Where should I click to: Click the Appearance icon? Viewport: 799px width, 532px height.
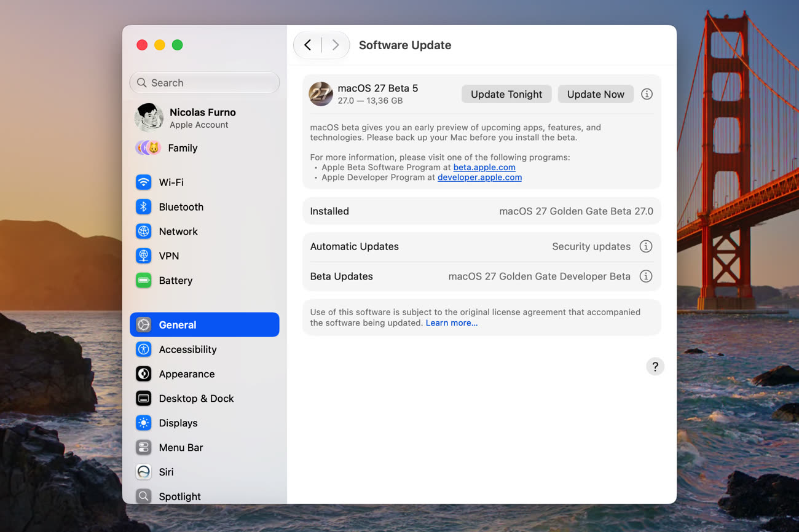coord(143,374)
